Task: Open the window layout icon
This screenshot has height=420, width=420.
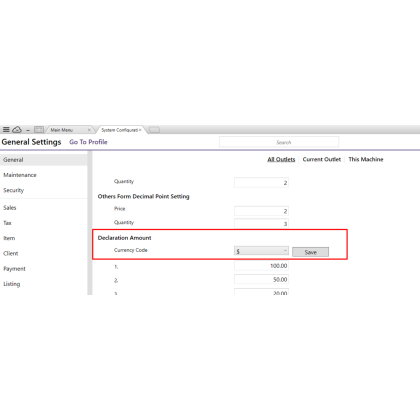Action: click(x=39, y=129)
